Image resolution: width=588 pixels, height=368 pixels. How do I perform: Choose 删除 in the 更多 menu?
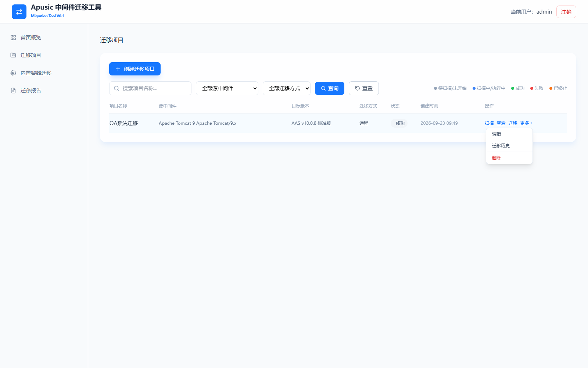point(509,158)
